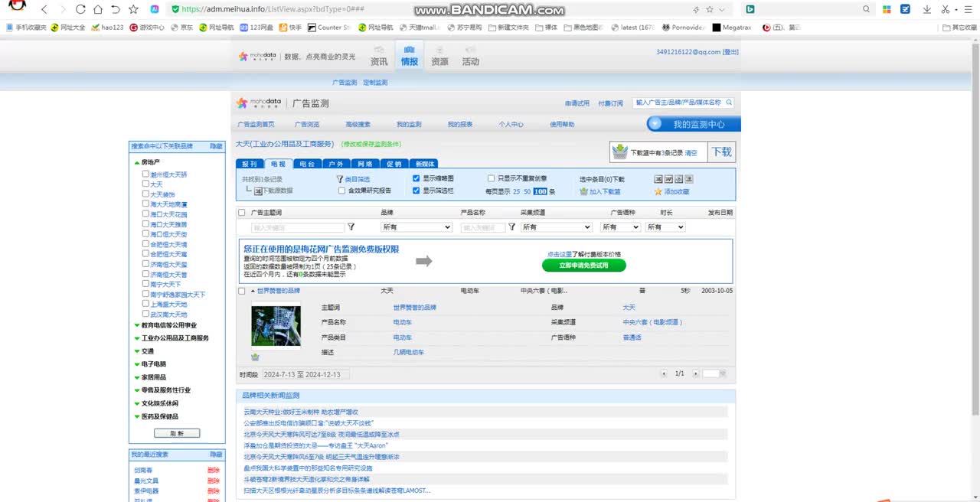Open the 品牌 filter 所有 dropdown
980x502 pixels.
coord(416,227)
